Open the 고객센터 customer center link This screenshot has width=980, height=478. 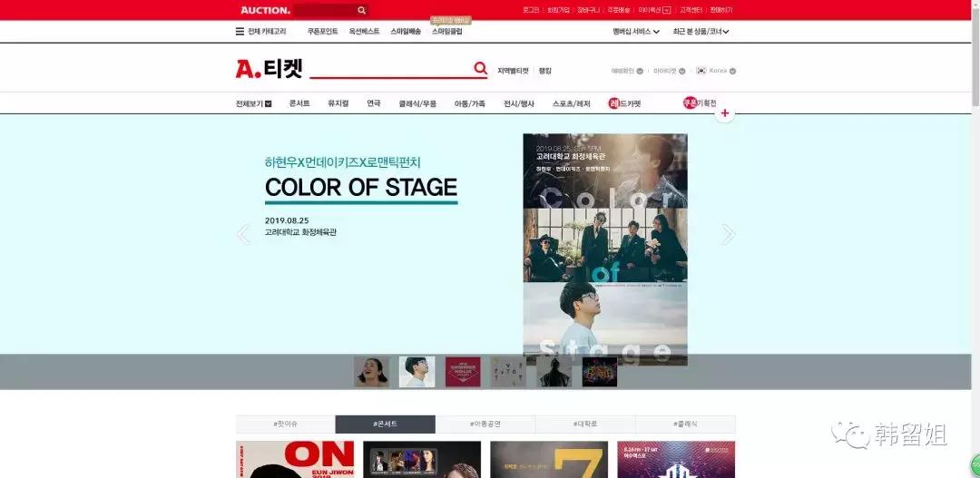pos(691,10)
